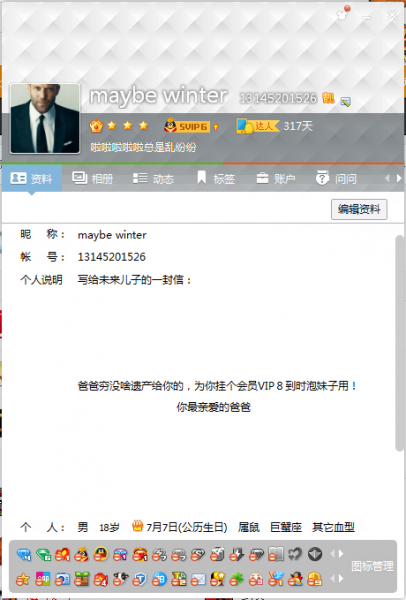
Task: Click the QQ penguin in yellow circle icon
Action: (101, 554)
